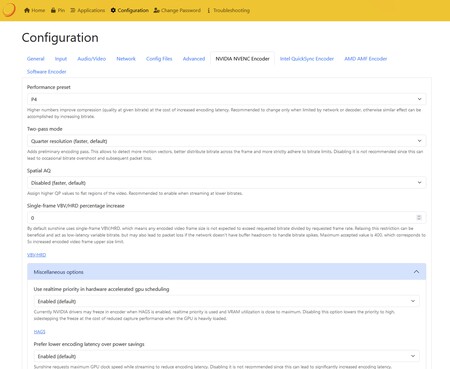This screenshot has width=450, height=369.
Task: Click the Sunshine logo icon
Action: tap(8, 10)
